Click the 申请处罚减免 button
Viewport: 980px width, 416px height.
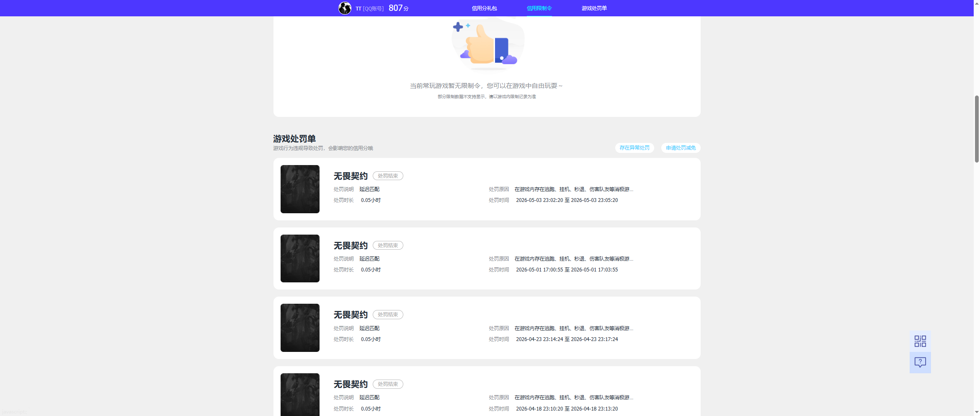click(681, 148)
